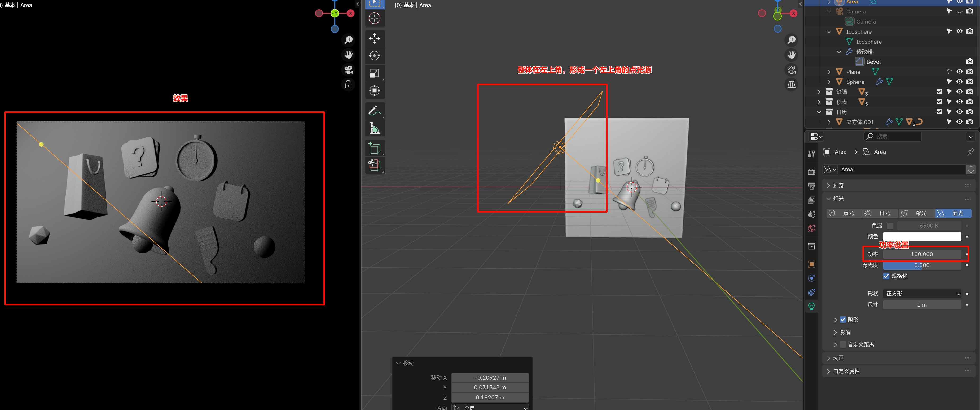The height and width of the screenshot is (410, 980).
Task: Open the 形状 正方形 dropdown
Action: click(x=922, y=294)
